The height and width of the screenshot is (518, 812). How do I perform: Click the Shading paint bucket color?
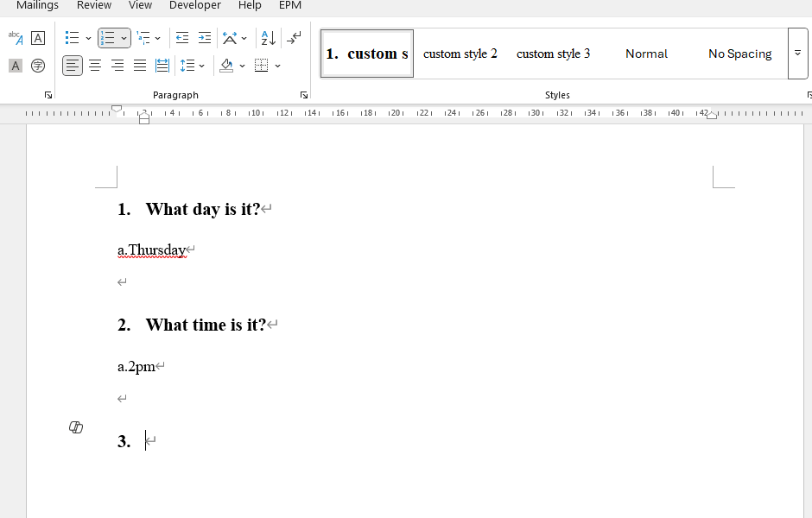pyautogui.click(x=226, y=66)
